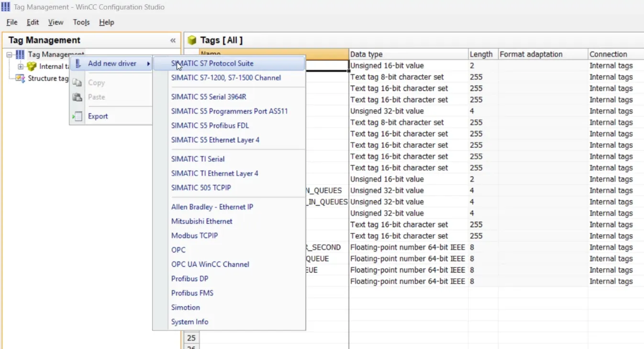Click Copy in the context menu
Viewport: 644px width, 349px height.
[96, 82]
